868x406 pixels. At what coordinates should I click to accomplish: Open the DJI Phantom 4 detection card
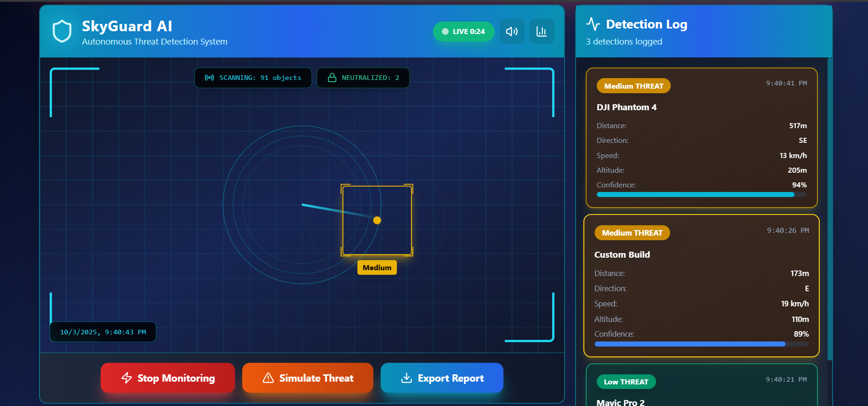[x=702, y=138]
